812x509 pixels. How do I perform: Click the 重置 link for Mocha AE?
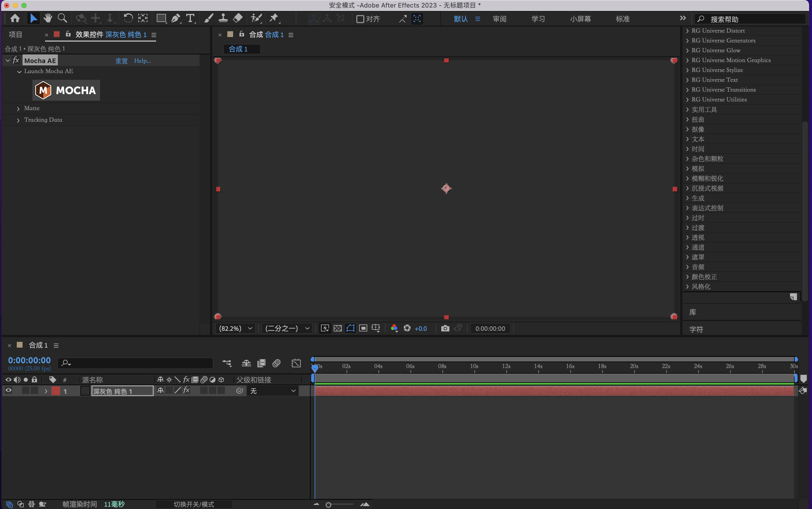121,61
